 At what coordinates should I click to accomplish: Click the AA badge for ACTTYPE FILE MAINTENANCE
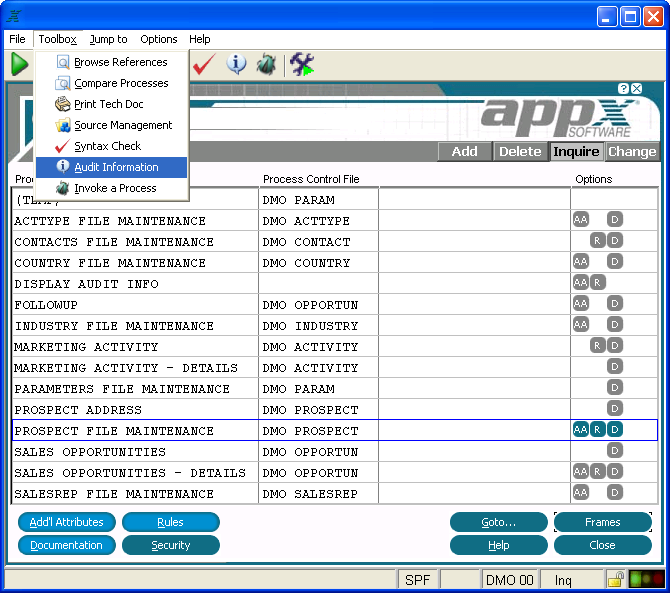pos(581,220)
